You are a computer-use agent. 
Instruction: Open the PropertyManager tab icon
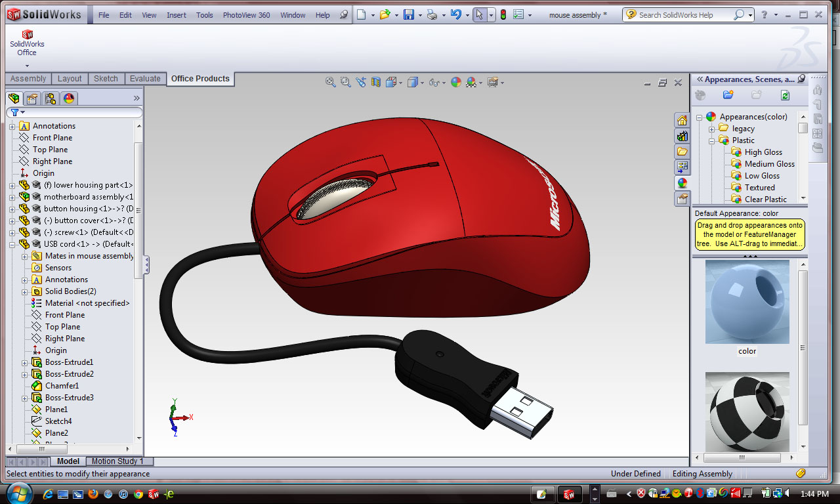point(32,98)
